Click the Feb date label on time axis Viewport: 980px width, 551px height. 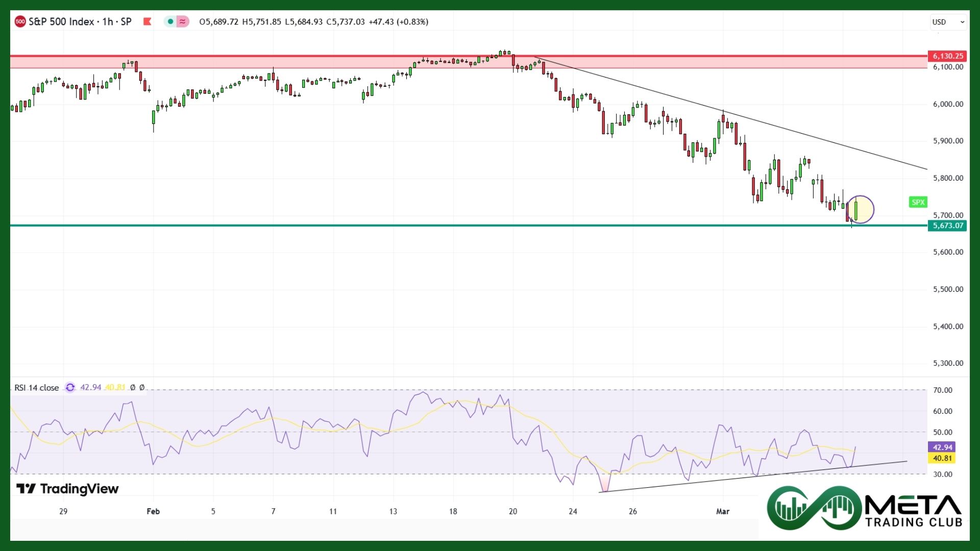pyautogui.click(x=153, y=511)
